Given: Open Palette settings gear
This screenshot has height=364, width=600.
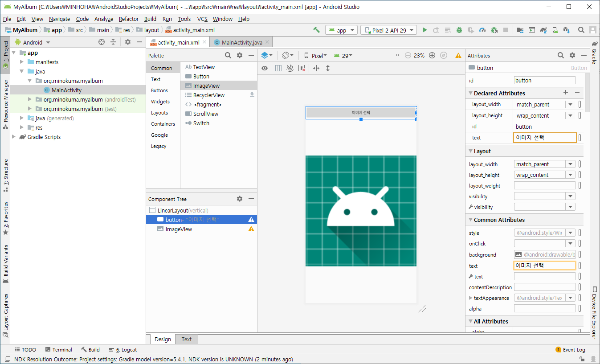Looking at the screenshot, I should (x=240, y=55).
